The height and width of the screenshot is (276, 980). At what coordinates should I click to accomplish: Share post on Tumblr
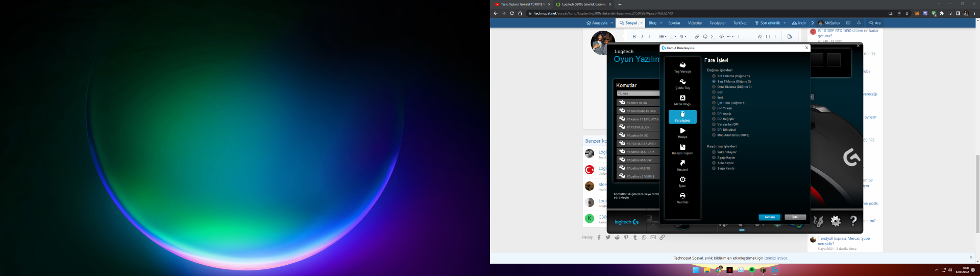(x=635, y=237)
